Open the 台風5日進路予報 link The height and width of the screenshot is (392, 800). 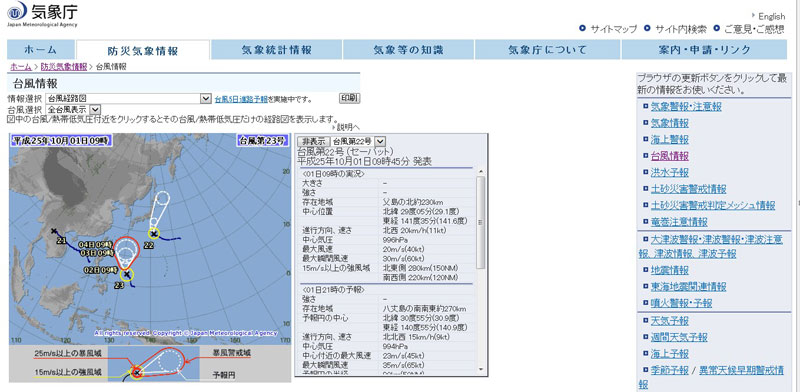[241, 99]
